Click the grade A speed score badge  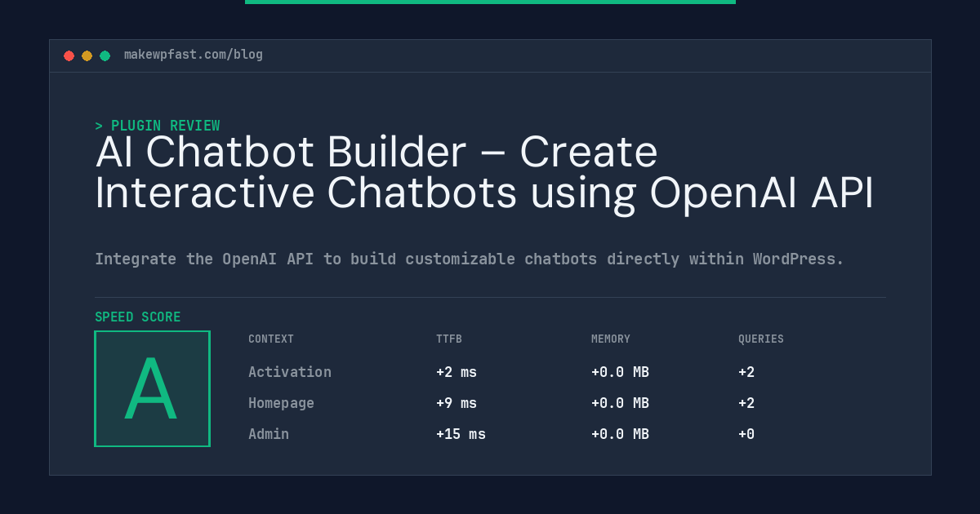[152, 388]
